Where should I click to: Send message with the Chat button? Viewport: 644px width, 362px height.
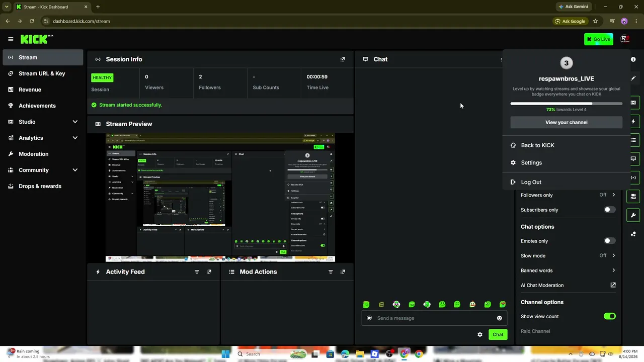point(498,334)
